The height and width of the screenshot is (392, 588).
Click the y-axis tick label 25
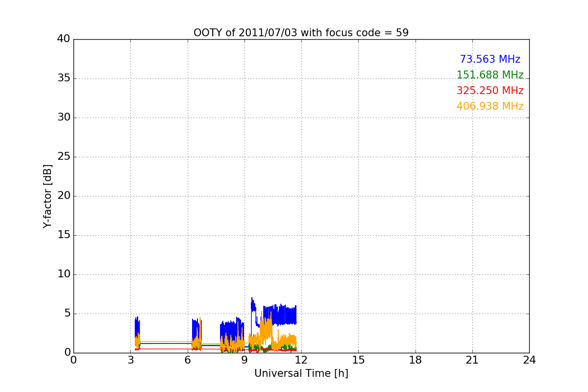pyautogui.click(x=64, y=157)
